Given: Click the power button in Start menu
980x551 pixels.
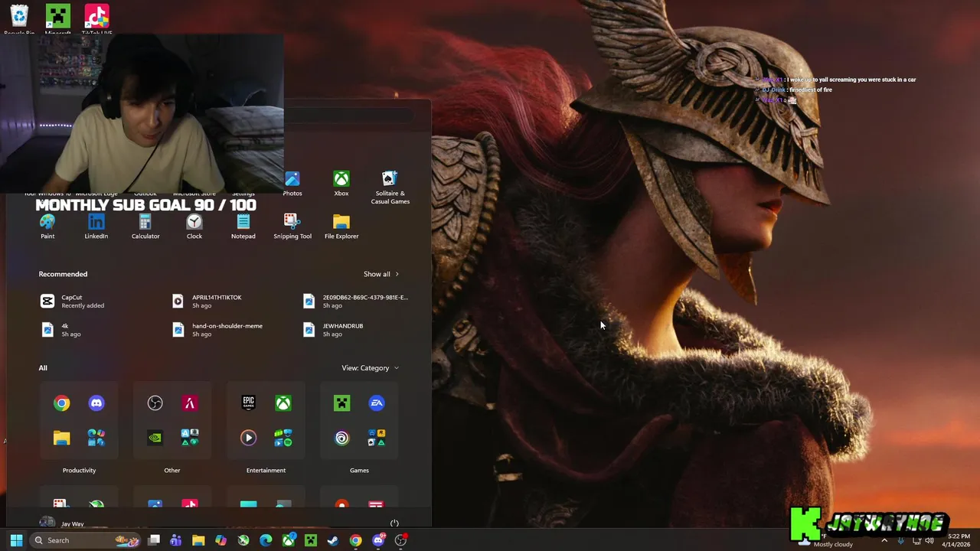Looking at the screenshot, I should 394,523.
